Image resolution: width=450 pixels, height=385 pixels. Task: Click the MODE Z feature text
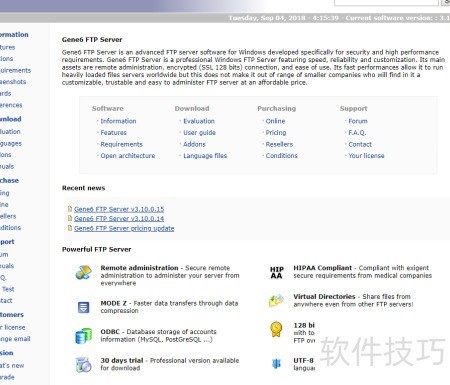coord(169,307)
